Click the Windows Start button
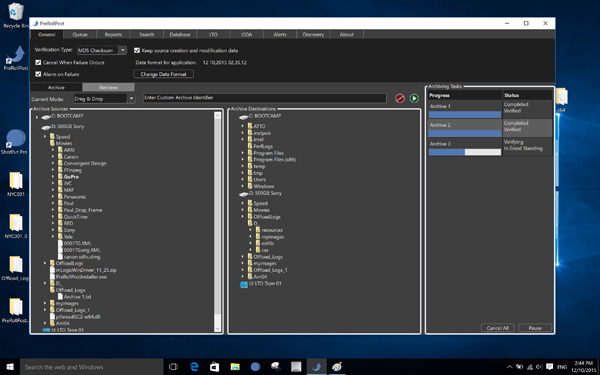The height and width of the screenshot is (375, 600). (10, 367)
